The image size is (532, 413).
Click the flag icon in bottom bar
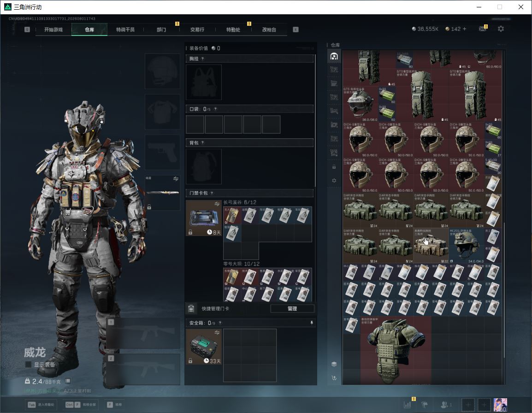[x=425, y=405]
